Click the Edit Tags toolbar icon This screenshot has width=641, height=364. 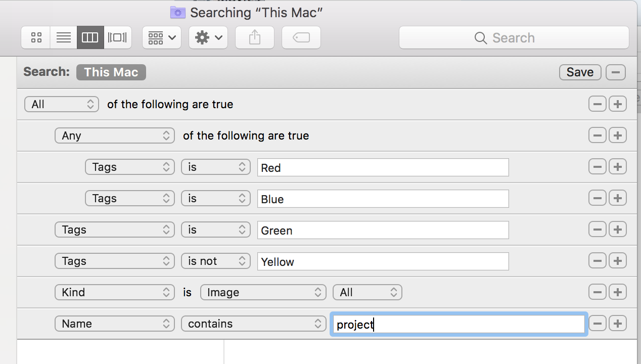(301, 37)
